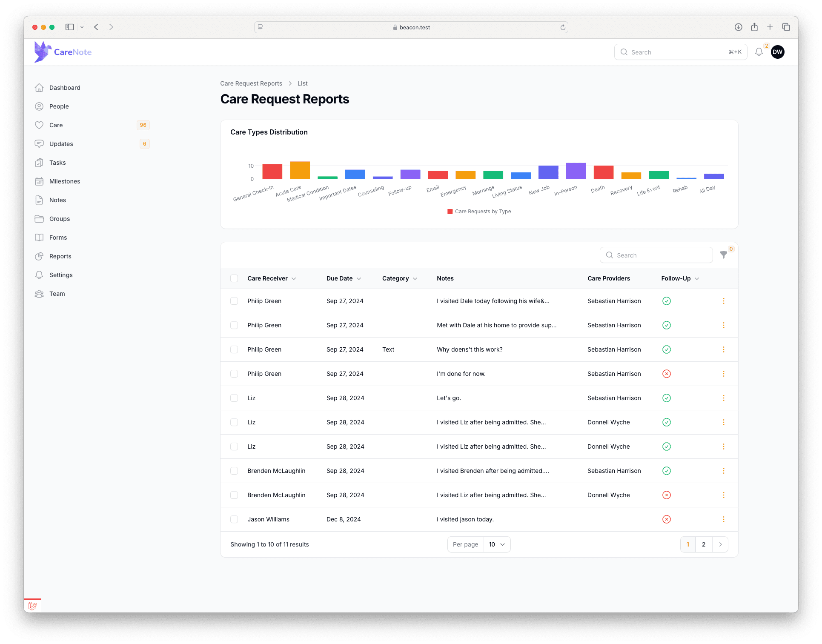
Task: Toggle the checkbox for Philip Green first row
Action: point(234,301)
